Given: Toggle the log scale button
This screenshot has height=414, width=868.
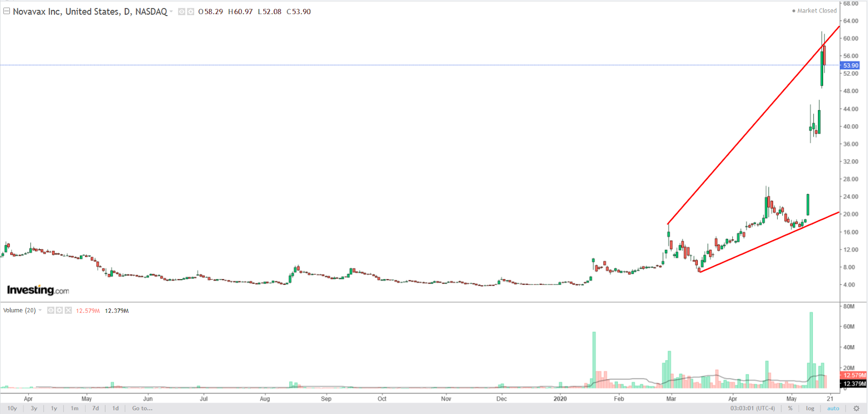Looking at the screenshot, I should (x=810, y=408).
